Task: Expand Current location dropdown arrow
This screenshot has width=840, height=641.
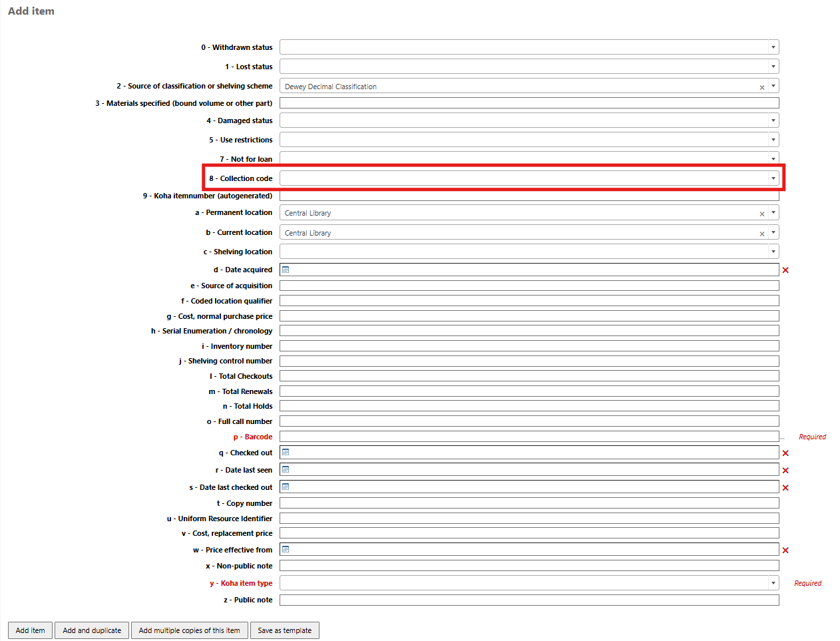Action: click(x=773, y=232)
